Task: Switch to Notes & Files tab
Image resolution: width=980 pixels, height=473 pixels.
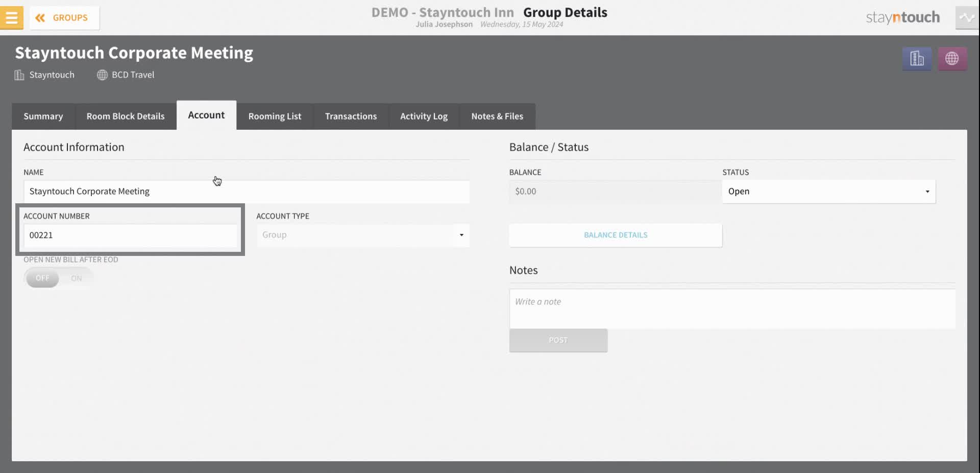Action: (497, 116)
